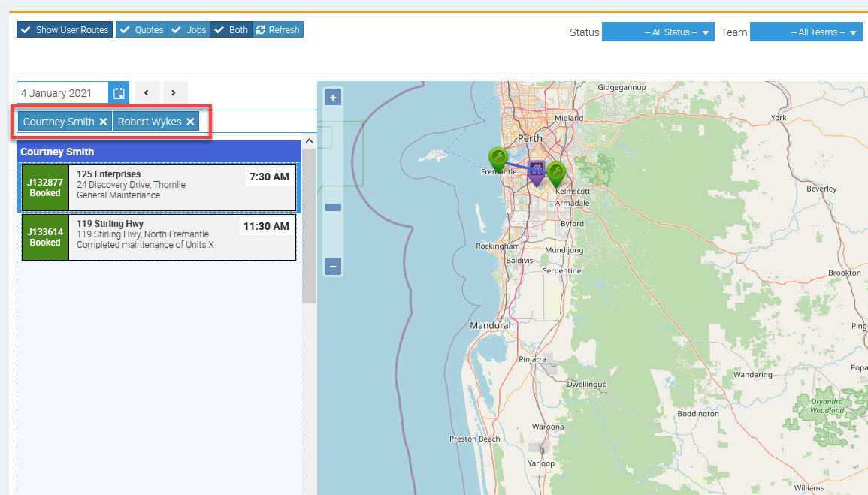Open the calendar date picker icon
Screen dimensions: 868x495
[x=119, y=93]
